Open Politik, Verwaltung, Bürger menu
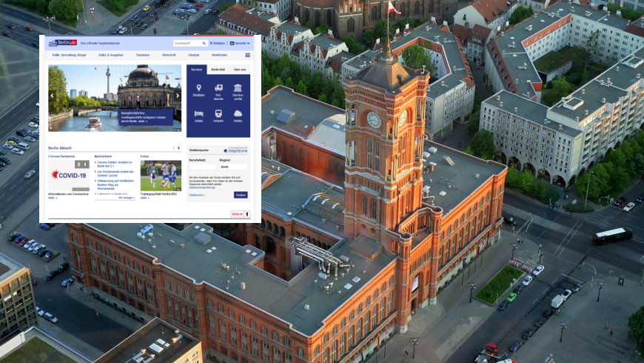The height and width of the screenshot is (363, 644). [x=70, y=55]
